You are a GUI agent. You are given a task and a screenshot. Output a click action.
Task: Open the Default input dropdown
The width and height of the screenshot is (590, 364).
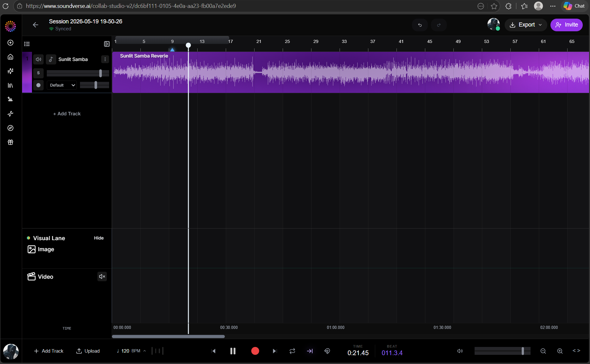pyautogui.click(x=62, y=85)
